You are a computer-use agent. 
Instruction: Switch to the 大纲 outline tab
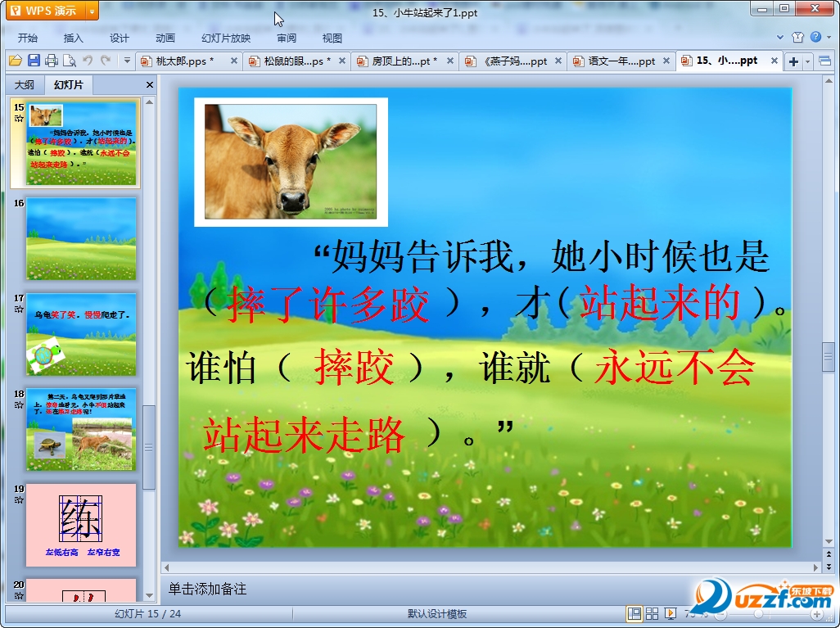coord(24,84)
